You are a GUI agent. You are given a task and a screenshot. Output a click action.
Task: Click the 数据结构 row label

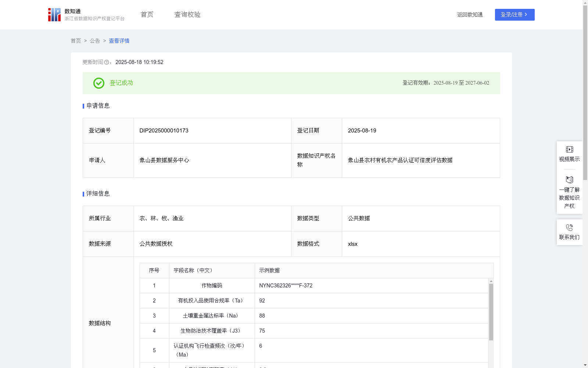click(x=100, y=323)
